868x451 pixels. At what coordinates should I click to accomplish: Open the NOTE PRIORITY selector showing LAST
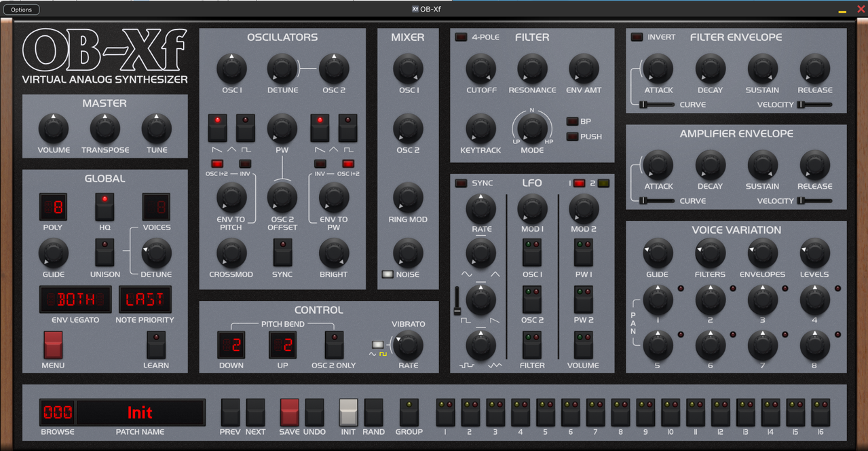click(145, 300)
